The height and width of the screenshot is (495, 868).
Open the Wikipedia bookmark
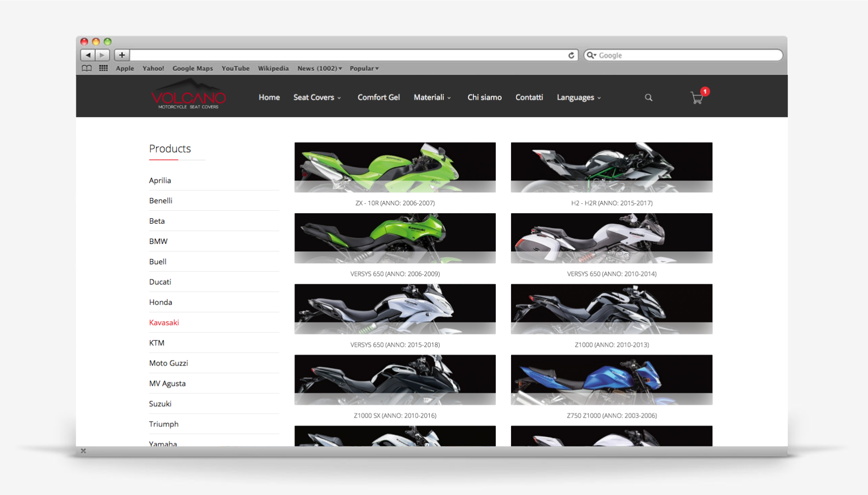click(273, 68)
